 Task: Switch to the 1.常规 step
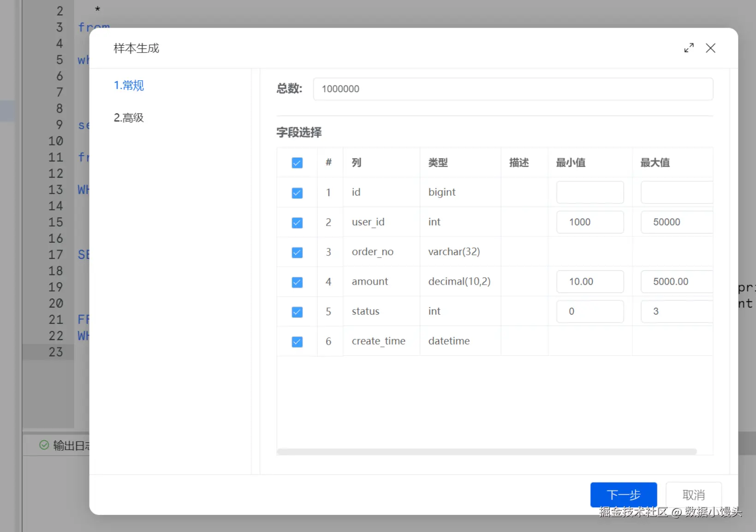[129, 85]
